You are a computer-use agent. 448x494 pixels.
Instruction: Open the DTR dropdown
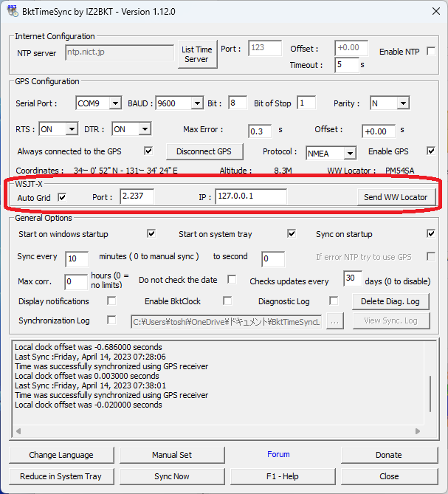pos(145,129)
